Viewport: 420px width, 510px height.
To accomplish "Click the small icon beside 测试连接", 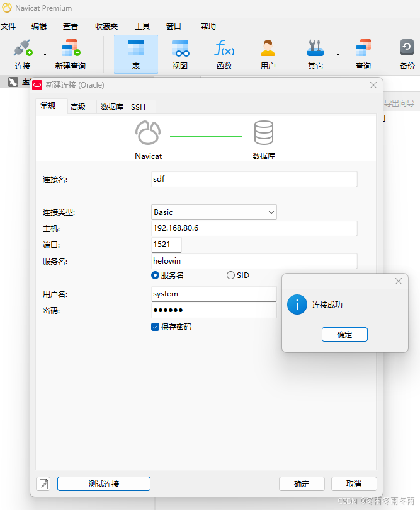I will (x=43, y=484).
